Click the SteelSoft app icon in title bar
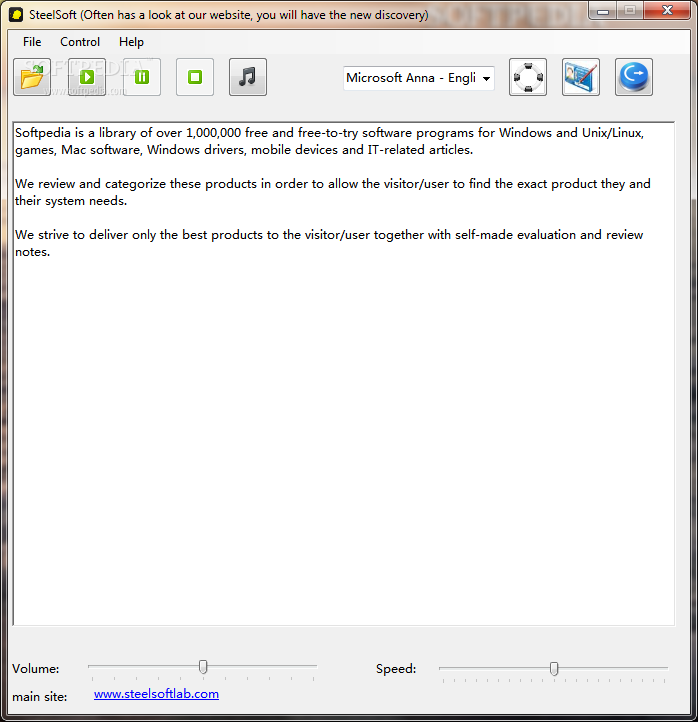Viewport: 698px width, 722px height. coord(16,15)
